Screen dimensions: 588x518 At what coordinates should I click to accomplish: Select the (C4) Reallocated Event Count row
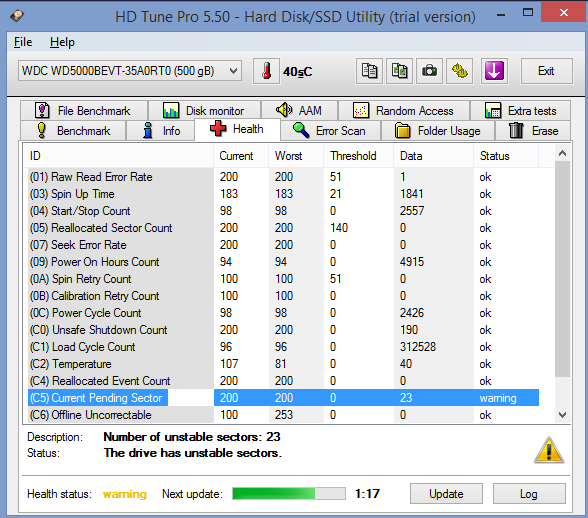(284, 381)
